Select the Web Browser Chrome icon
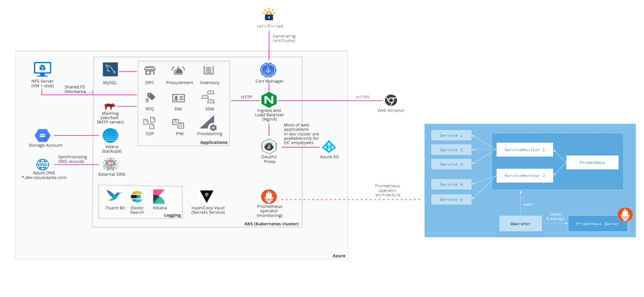 [x=391, y=101]
